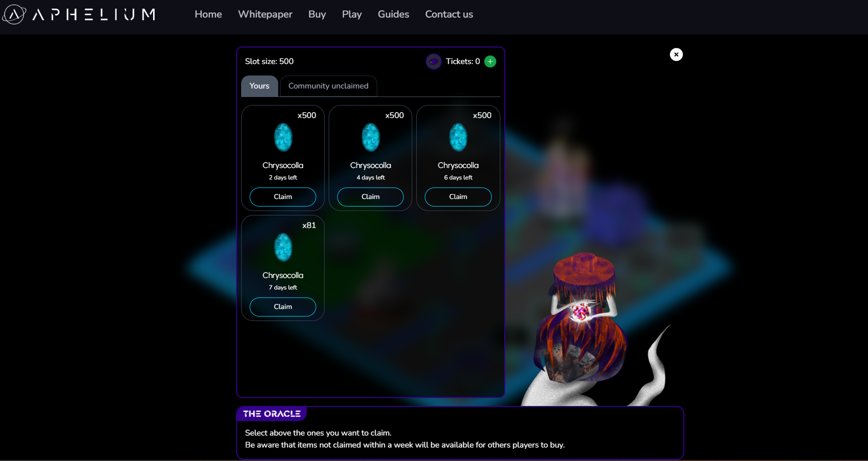Switch to the Community unclaimed tab
The image size is (868, 461).
[x=328, y=86]
